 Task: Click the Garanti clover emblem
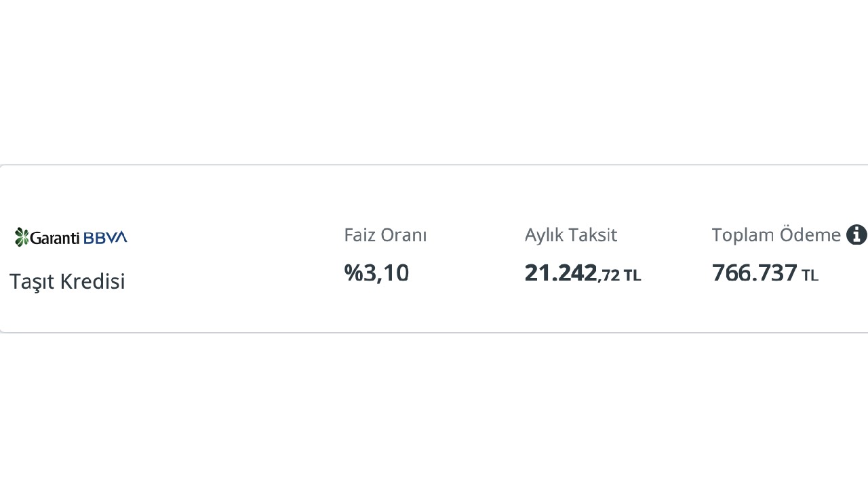22,237
